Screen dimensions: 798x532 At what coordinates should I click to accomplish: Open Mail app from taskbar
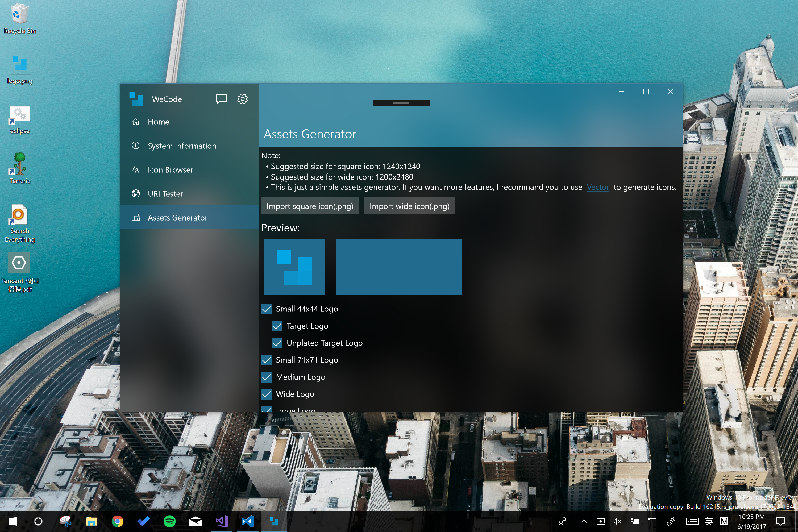[196, 521]
